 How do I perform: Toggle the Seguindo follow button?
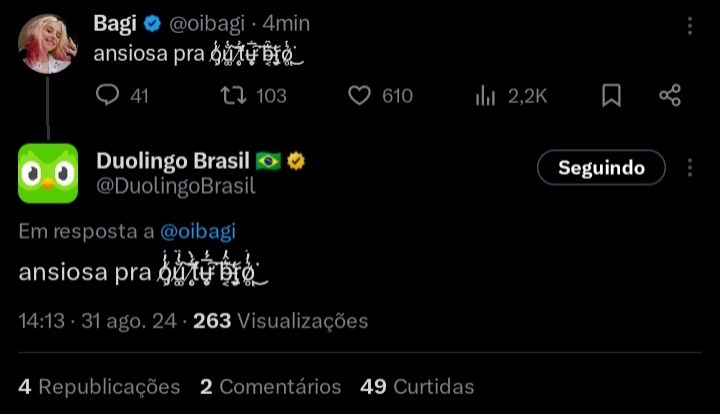pyautogui.click(x=601, y=168)
